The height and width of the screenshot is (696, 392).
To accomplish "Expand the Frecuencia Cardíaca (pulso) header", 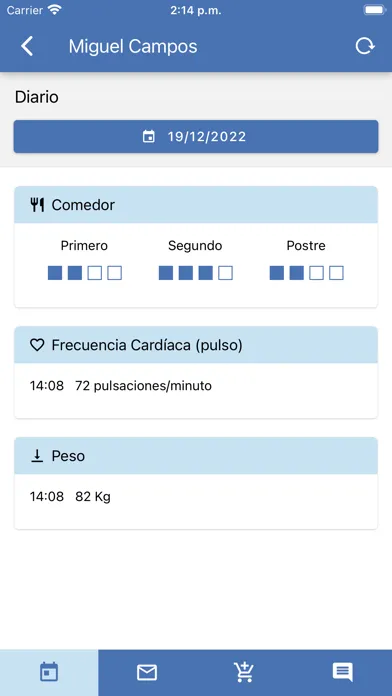I will [196, 345].
